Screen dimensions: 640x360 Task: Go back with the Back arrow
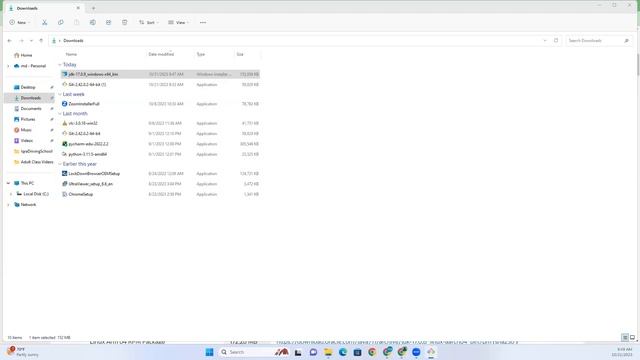pyautogui.click(x=10, y=40)
